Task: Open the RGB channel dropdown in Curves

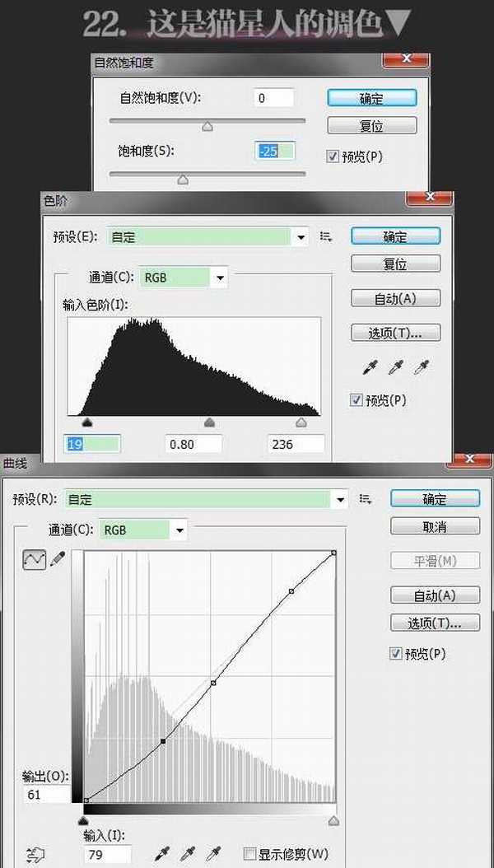Action: (179, 530)
